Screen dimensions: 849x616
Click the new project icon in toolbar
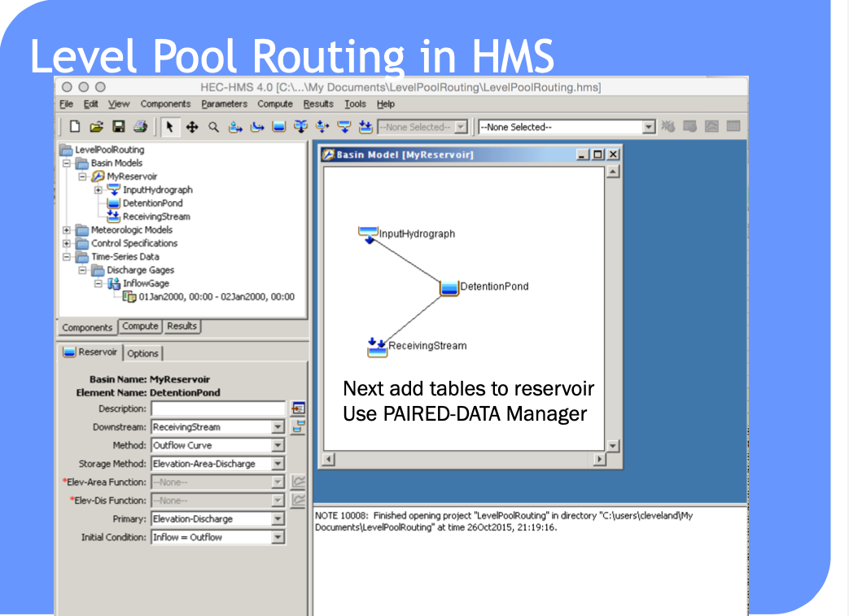tap(75, 127)
